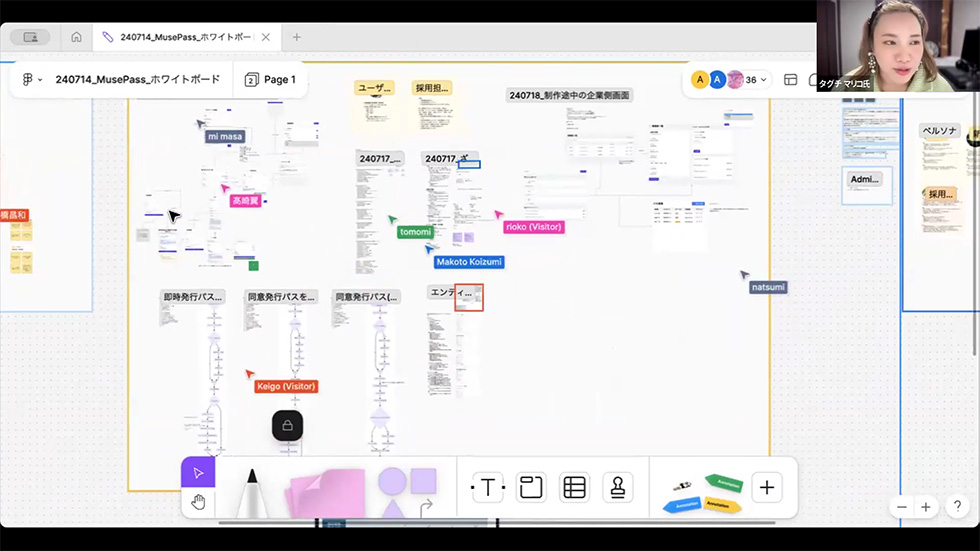The width and height of the screenshot is (980, 551).
Task: Open more tools with plus button
Action: [767, 487]
